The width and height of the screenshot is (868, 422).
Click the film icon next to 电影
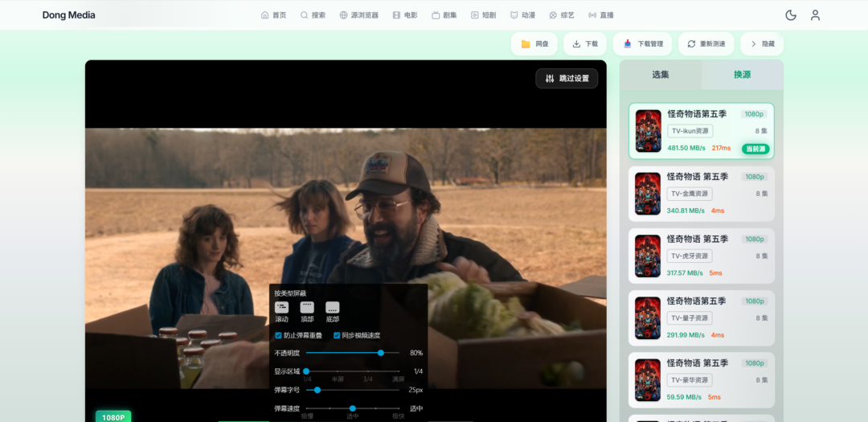tap(396, 15)
